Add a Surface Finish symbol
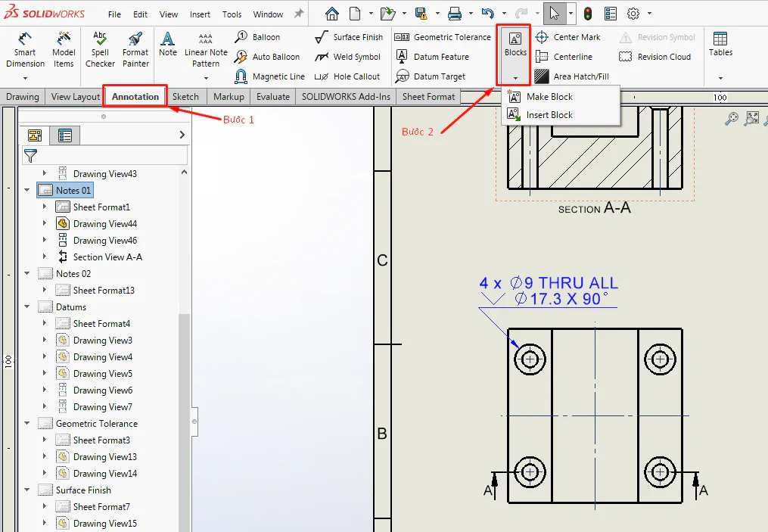The width and height of the screenshot is (768, 532). pyautogui.click(x=350, y=37)
